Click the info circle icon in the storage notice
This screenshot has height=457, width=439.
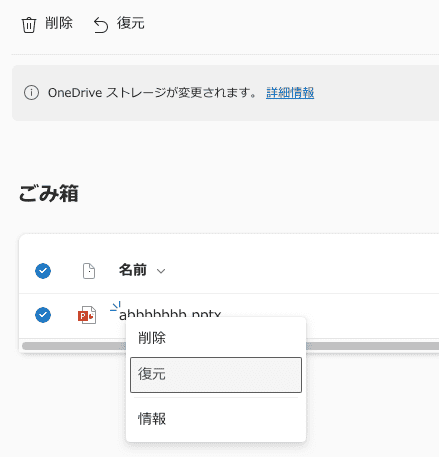[x=31, y=92]
